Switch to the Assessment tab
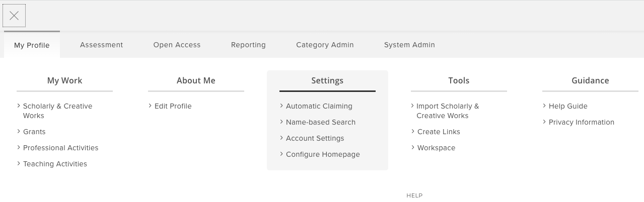The height and width of the screenshot is (202, 644). point(101,45)
